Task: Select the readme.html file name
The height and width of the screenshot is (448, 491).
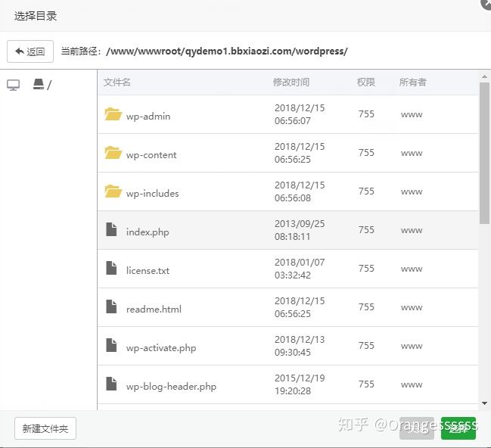Action: click(154, 310)
